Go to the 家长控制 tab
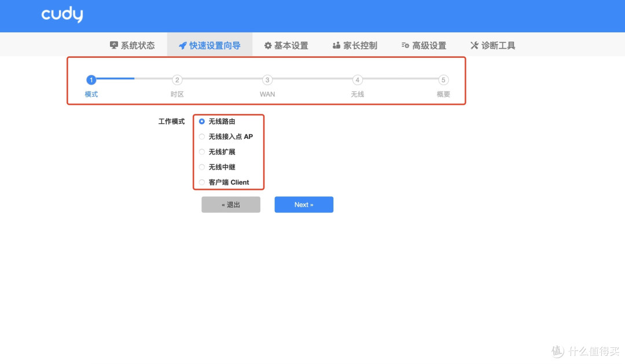Viewport: 625px width, 364px height. [355, 46]
